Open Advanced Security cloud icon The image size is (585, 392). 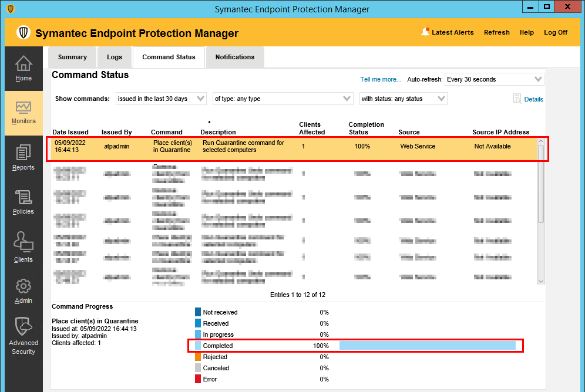(x=23, y=327)
